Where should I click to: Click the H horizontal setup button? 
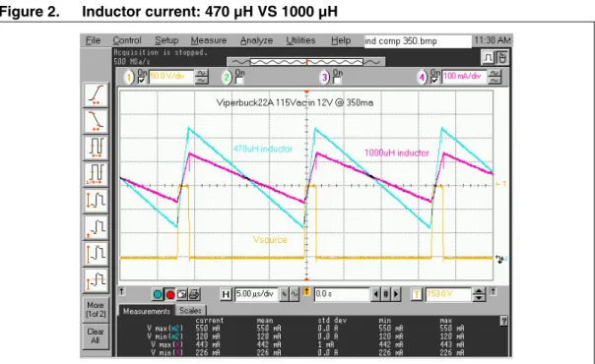[x=226, y=294]
